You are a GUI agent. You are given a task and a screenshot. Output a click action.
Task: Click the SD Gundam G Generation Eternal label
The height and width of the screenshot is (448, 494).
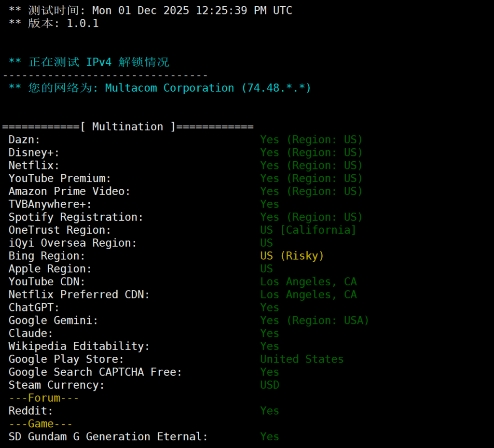click(108, 436)
